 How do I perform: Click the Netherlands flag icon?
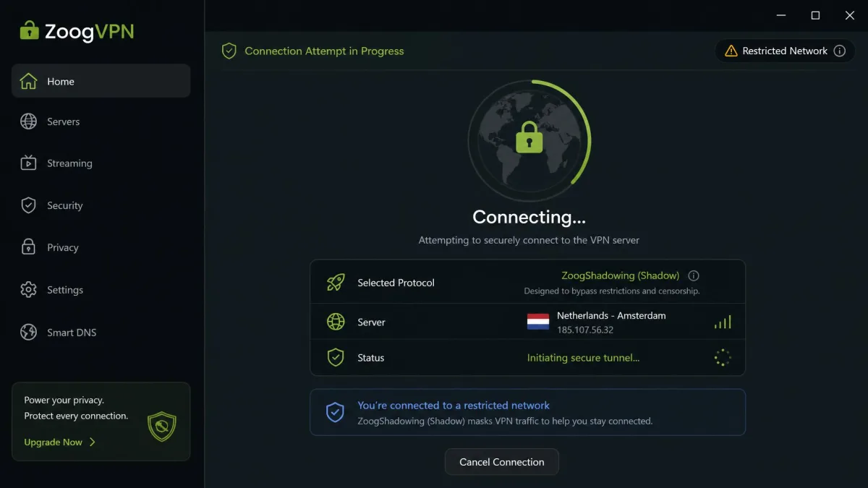[x=538, y=322]
